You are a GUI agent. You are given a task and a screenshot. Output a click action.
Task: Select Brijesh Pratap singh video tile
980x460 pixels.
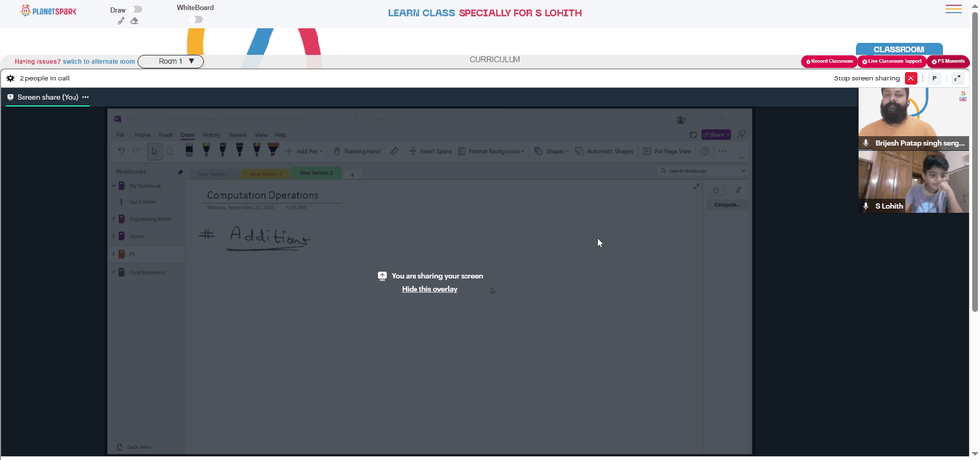pyautogui.click(x=914, y=119)
